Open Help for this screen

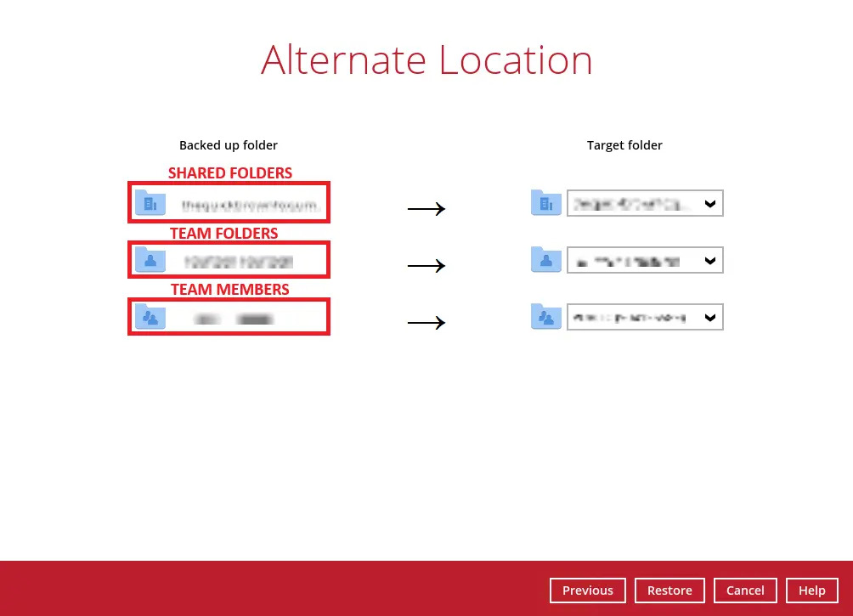[x=811, y=591]
